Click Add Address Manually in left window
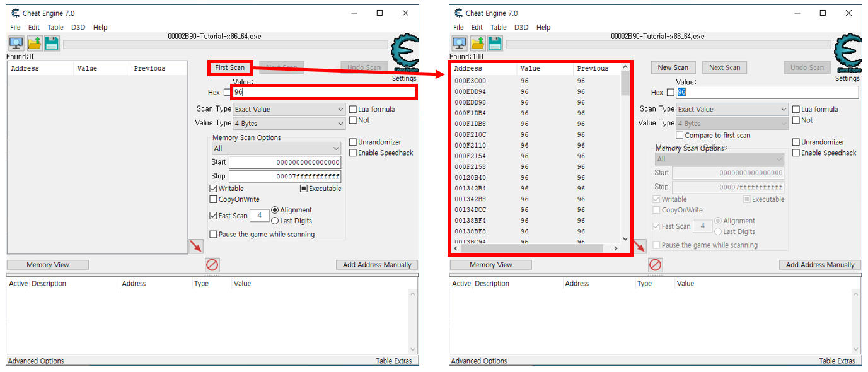Screen dimensions: 868x372 [377, 265]
